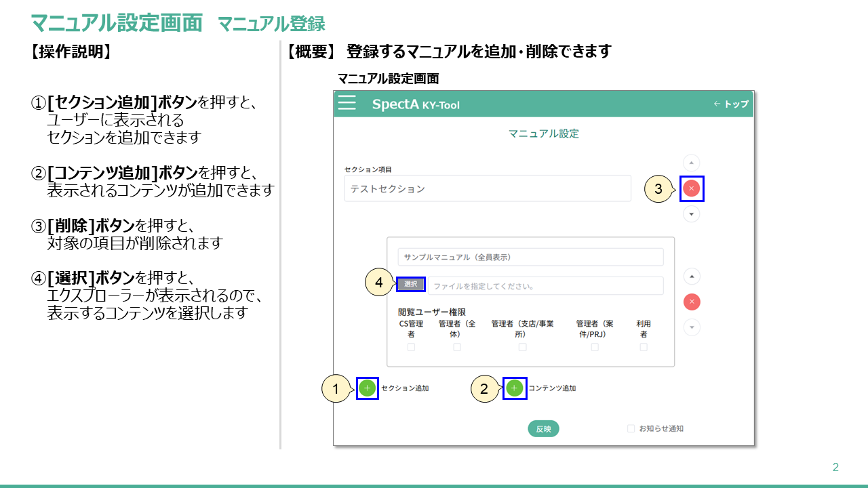Check the 管理者（支店/事業所） box
The height and width of the screenshot is (488, 868).
522,347
